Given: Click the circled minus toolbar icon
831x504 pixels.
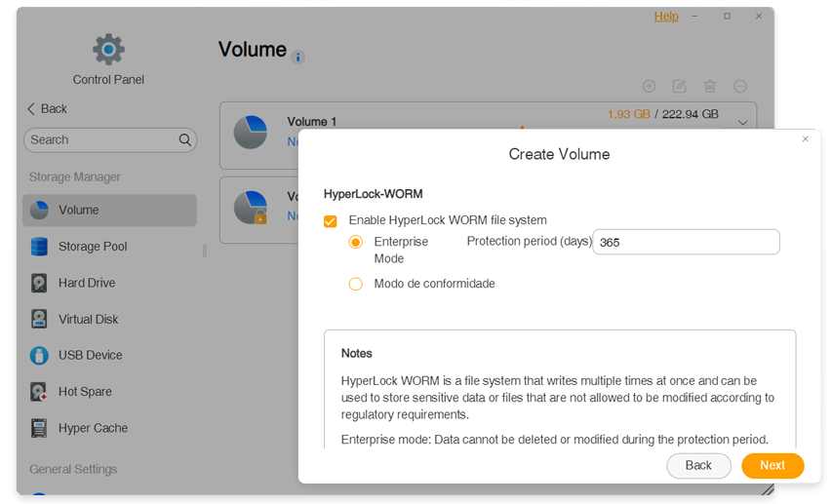Looking at the screenshot, I should pyautogui.click(x=740, y=86).
